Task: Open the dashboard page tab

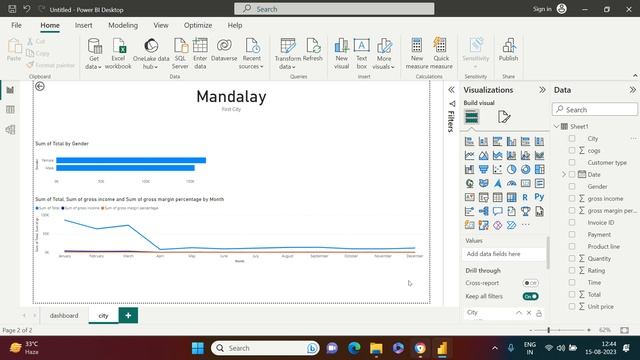Action: [x=64, y=316]
